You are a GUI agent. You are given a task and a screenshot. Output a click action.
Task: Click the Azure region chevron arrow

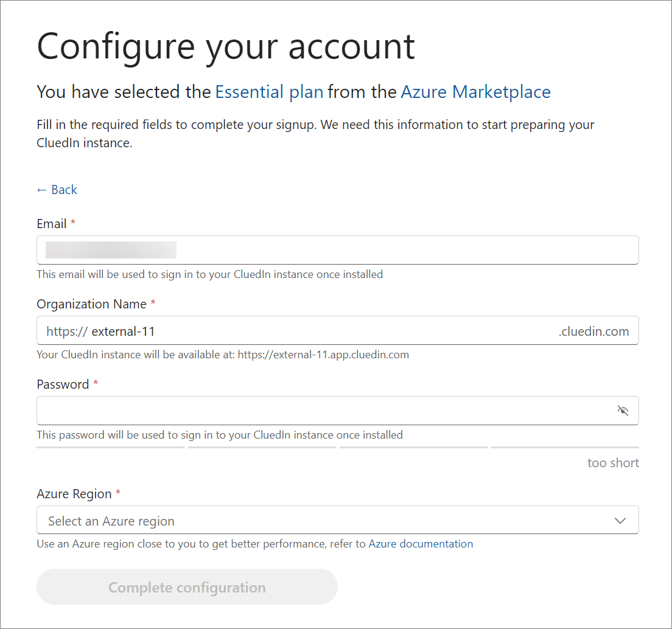[620, 521]
